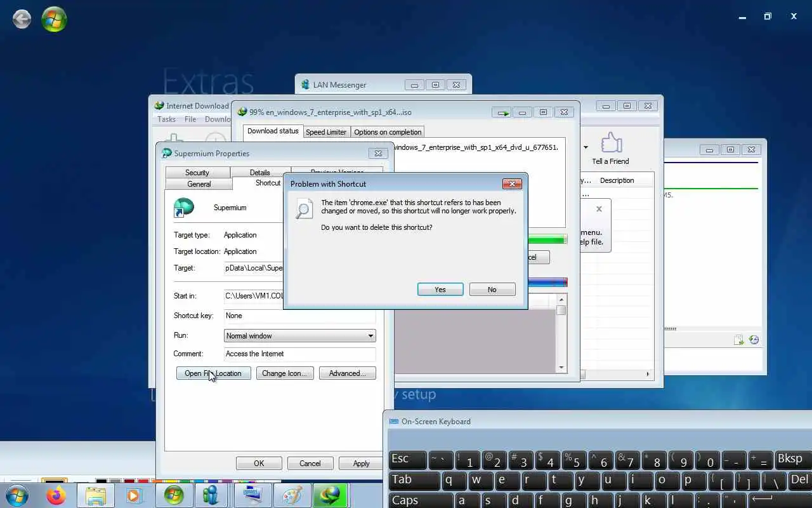Screen dimensions: 812x508
Task: Click the Del key on On-Screen Keyboard
Action: point(801,481)
